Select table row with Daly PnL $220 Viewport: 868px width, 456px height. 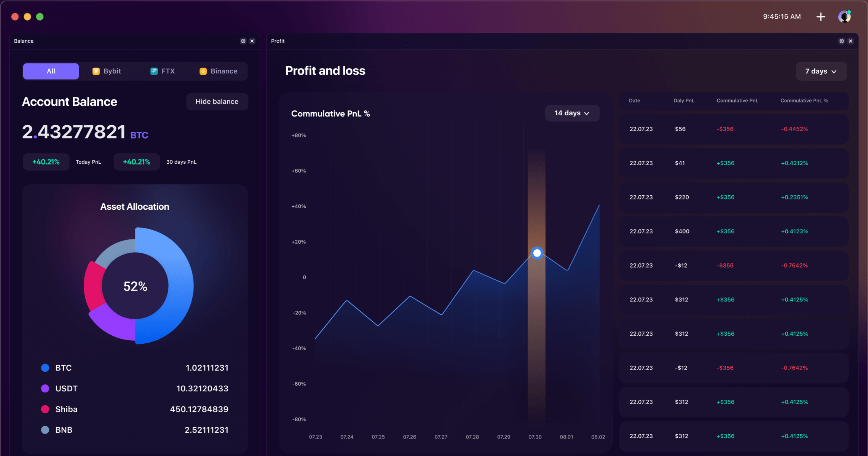[x=734, y=197]
